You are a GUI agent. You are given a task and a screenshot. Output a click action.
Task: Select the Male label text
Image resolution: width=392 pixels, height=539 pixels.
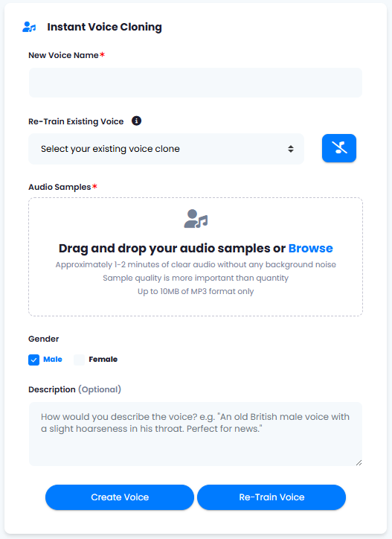tap(53, 360)
